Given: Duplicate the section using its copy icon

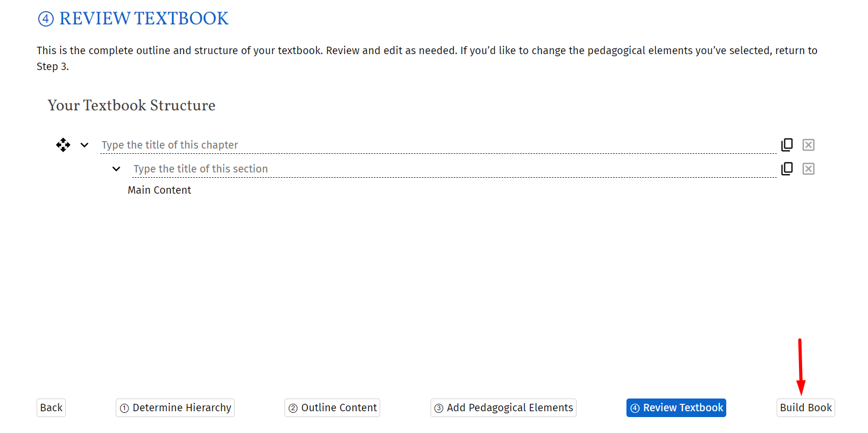Looking at the screenshot, I should (787, 169).
